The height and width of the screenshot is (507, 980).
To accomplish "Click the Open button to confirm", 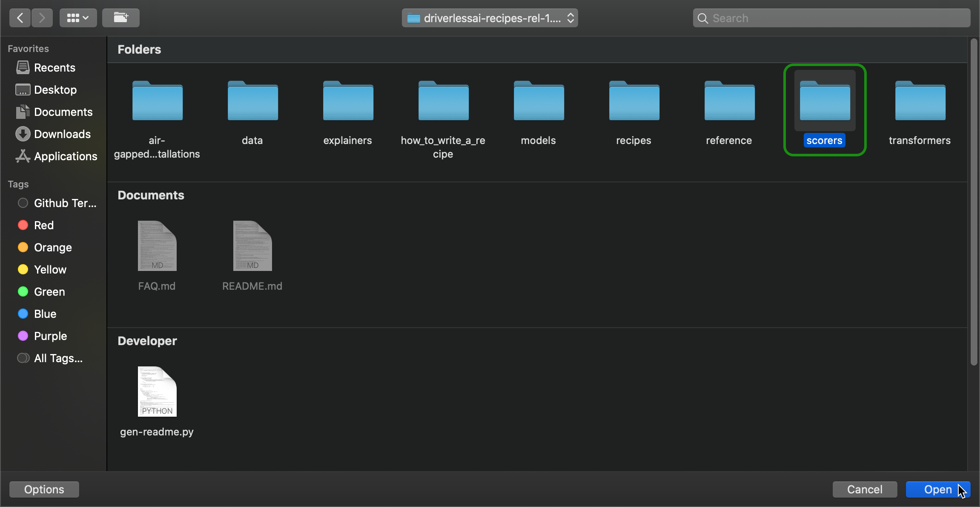I will pos(939,490).
